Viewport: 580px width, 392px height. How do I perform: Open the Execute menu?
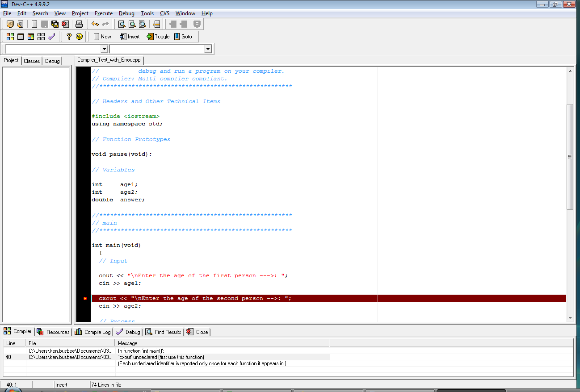(103, 13)
